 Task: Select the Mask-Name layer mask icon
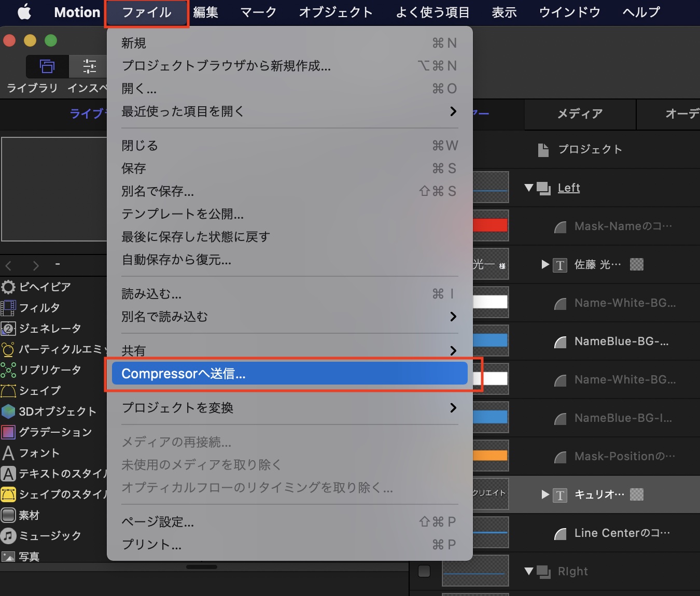click(x=561, y=226)
